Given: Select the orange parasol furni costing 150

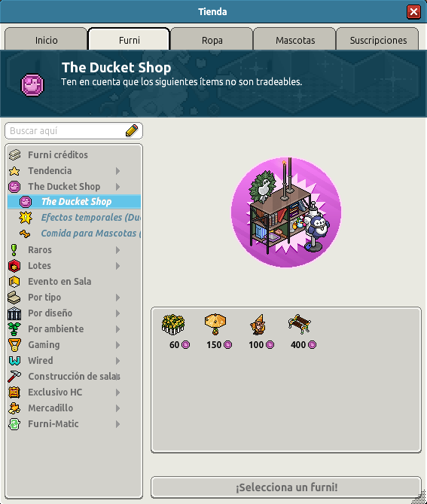Looking at the screenshot, I should click(215, 324).
